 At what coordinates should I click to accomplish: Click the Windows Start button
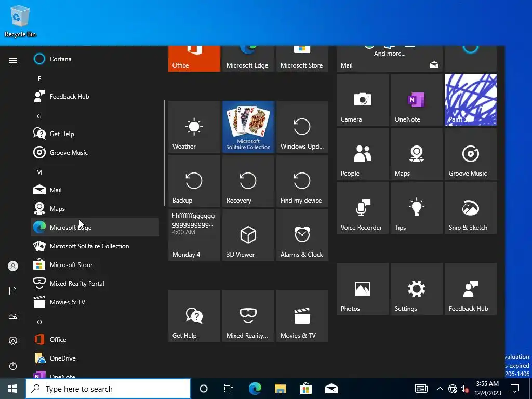tap(12, 389)
